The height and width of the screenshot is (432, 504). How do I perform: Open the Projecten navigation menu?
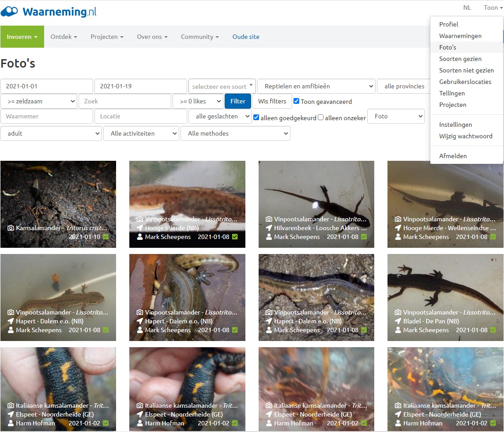tap(107, 37)
